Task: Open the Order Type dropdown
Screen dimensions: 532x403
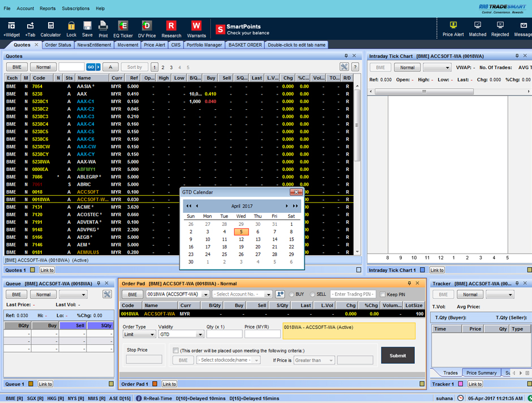Action: [x=139, y=335]
